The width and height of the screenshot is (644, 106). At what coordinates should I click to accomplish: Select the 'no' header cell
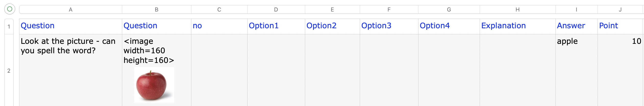coord(219,26)
